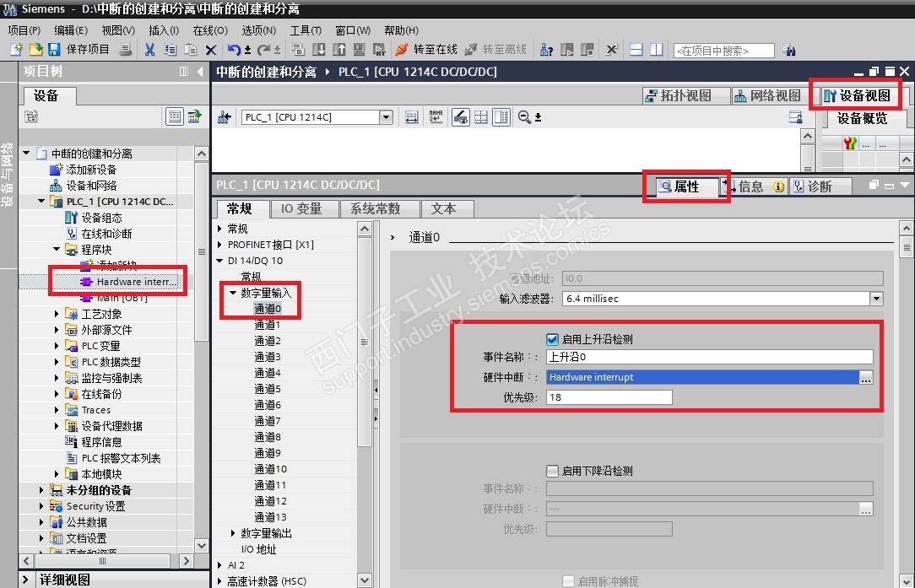Open the 帮助 menu
This screenshot has width=915, height=588.
coord(401,30)
